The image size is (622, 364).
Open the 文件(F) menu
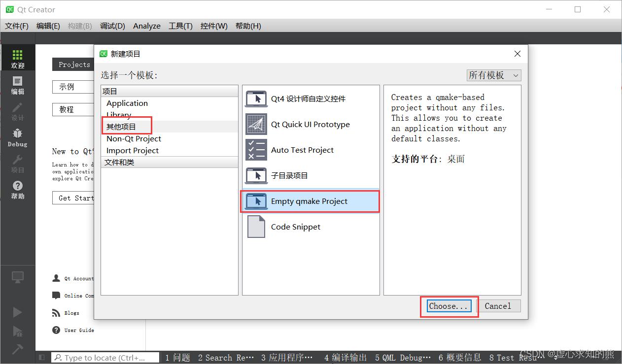17,26
